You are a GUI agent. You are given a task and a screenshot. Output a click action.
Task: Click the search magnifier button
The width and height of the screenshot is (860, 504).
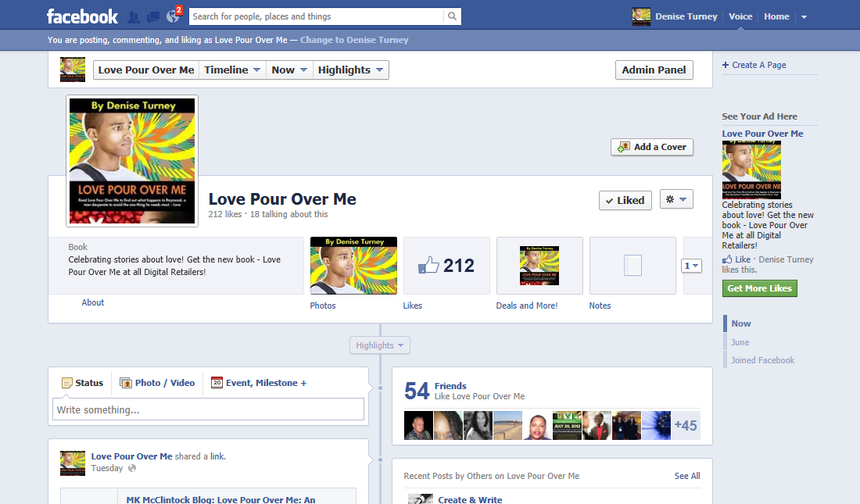point(452,16)
